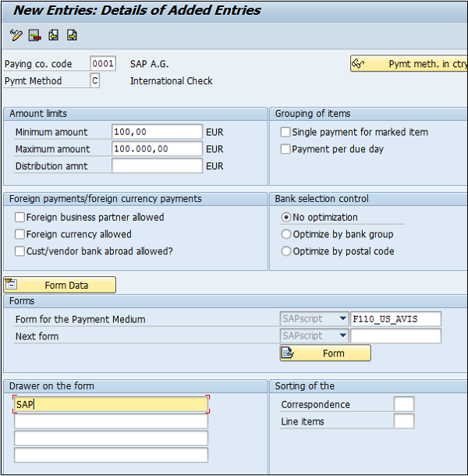Go to the previous entry icon
Viewport: 468px width, 476px height.
53,35
